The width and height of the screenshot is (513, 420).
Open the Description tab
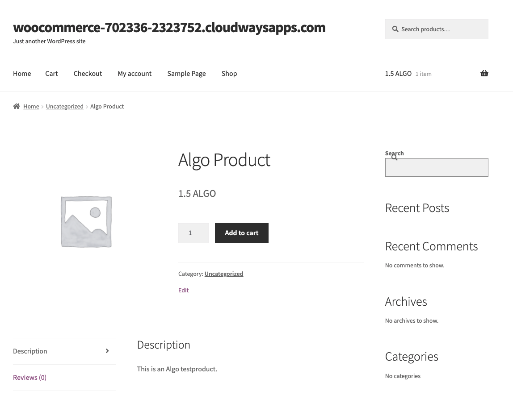30,351
